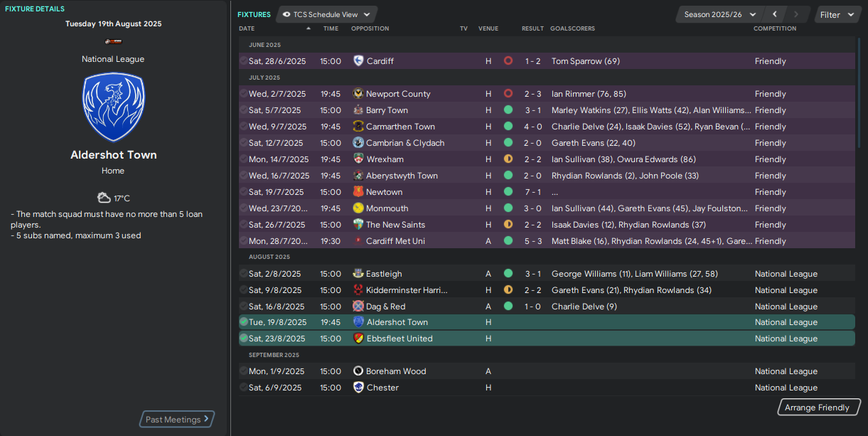Viewport: 868px width, 436px height.
Task: Sort by Competition column header
Action: click(x=775, y=28)
